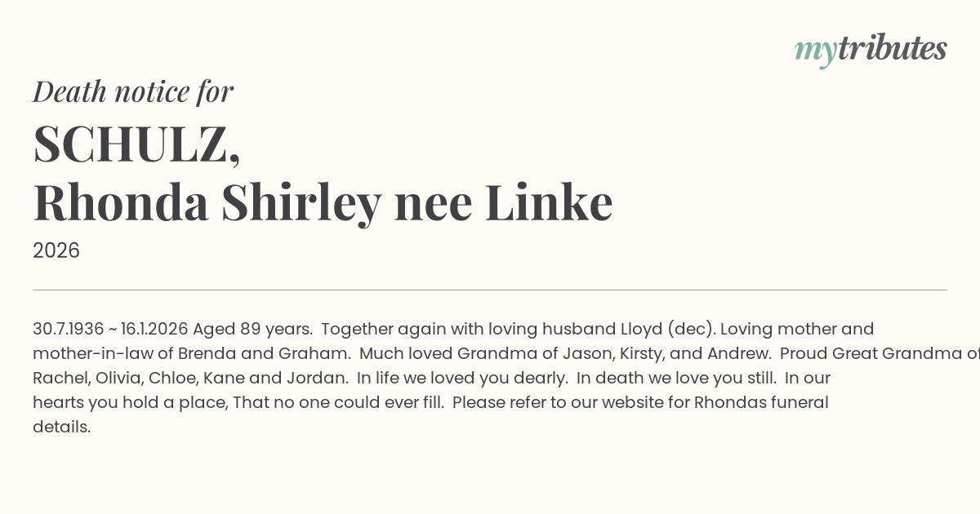Click "Please refer to our website" text
This screenshot has width=980, height=514.
(564, 403)
